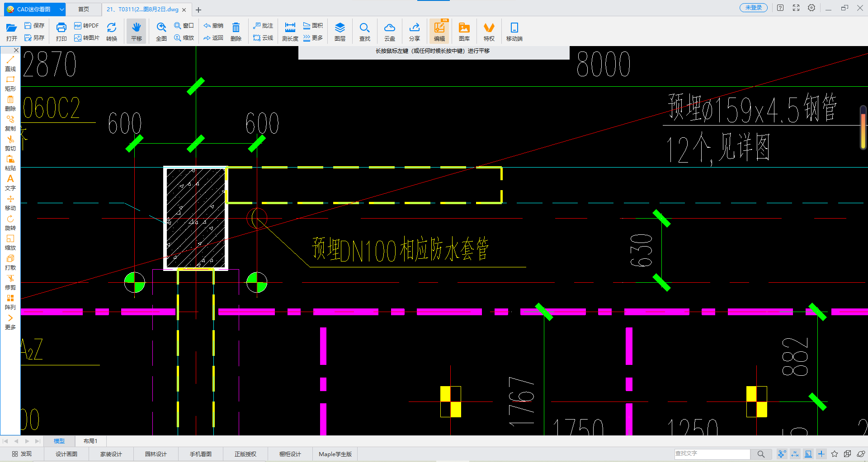Click the orange vertical scrollbar handle
868x462 pixels.
pyautogui.click(x=863, y=128)
